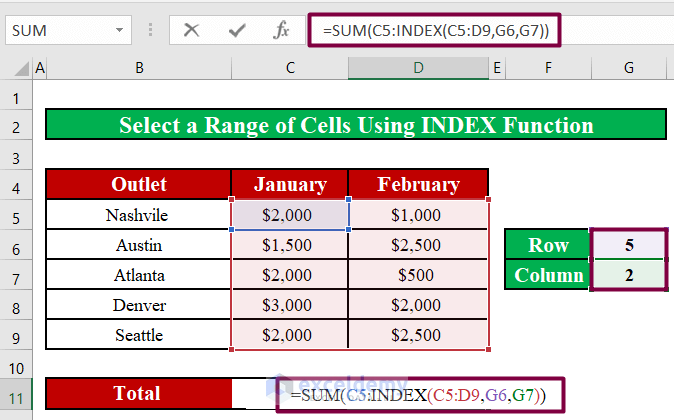The image size is (674, 420).
Task: Click the Seattle February $2,500 cell
Action: pos(418,335)
